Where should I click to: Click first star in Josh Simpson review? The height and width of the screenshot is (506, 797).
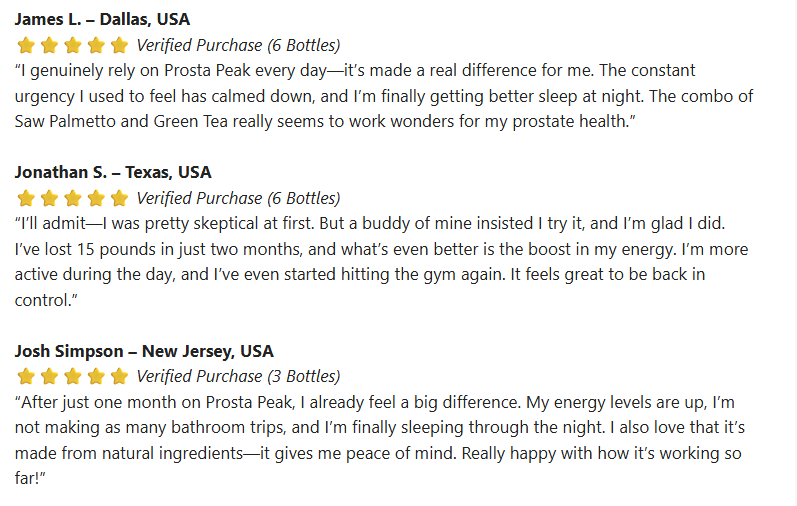[26, 377]
